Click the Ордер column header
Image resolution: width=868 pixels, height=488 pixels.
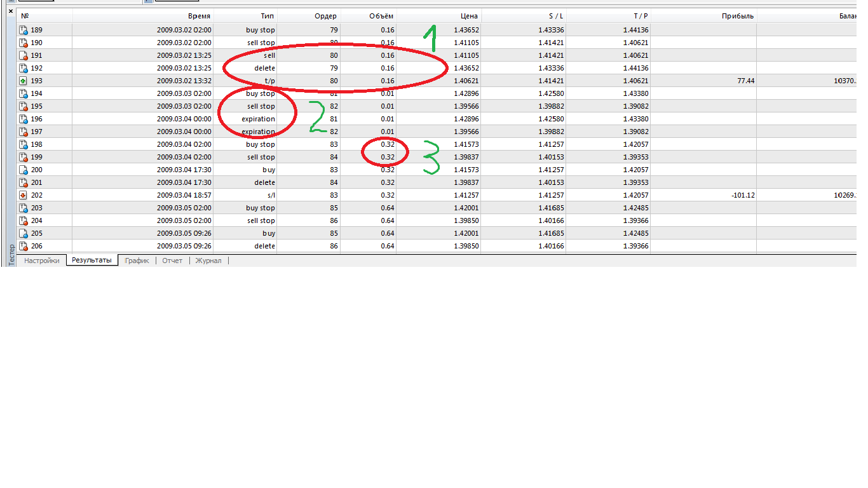[x=309, y=16]
